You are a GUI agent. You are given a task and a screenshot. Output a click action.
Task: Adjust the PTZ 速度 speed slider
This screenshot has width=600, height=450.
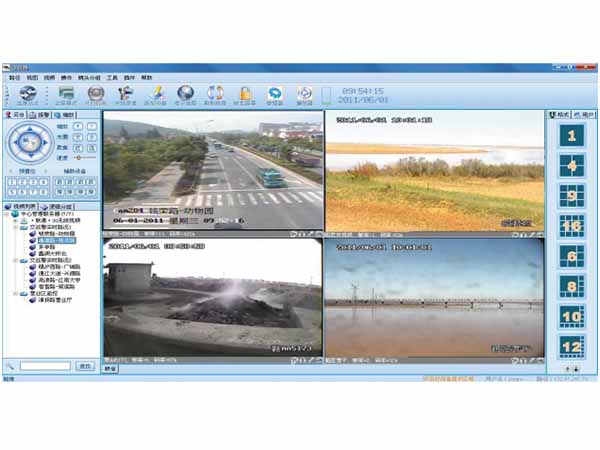point(85,158)
